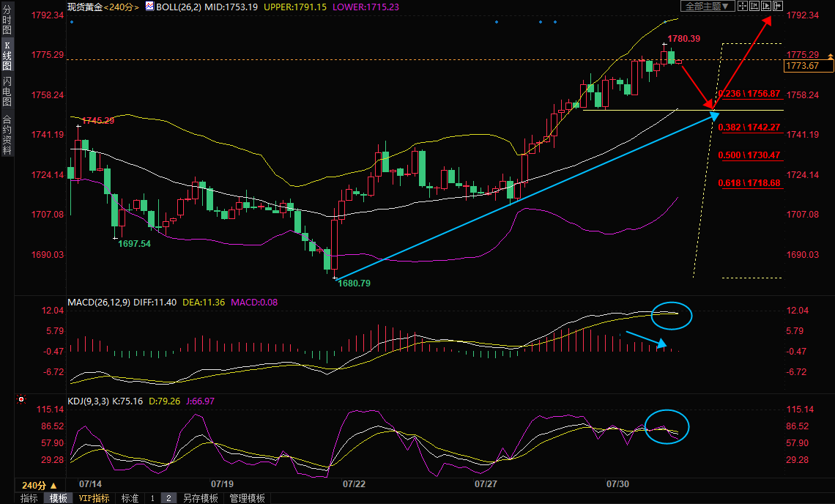
Task: Open the 闪电图 side tab
Action: click(7, 91)
